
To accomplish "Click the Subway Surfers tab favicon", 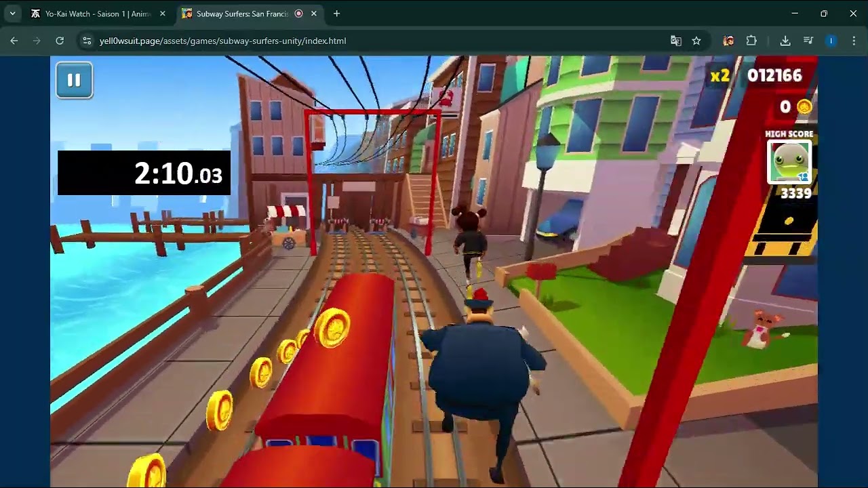I will (187, 14).
